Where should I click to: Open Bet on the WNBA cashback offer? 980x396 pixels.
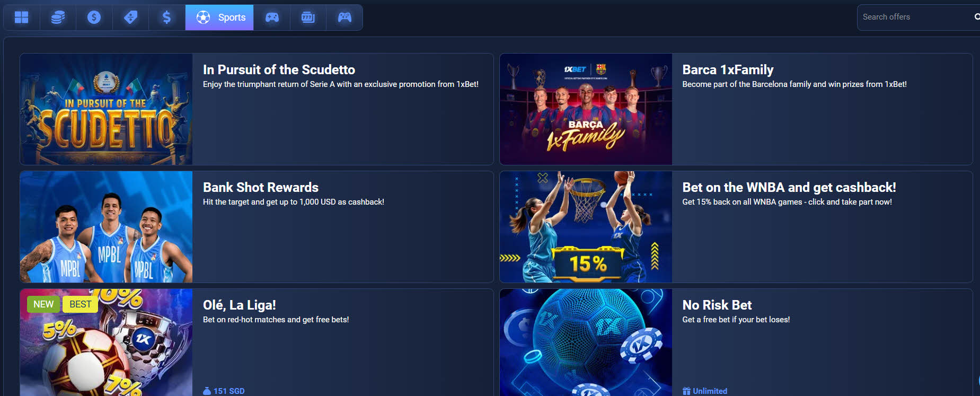click(x=789, y=187)
